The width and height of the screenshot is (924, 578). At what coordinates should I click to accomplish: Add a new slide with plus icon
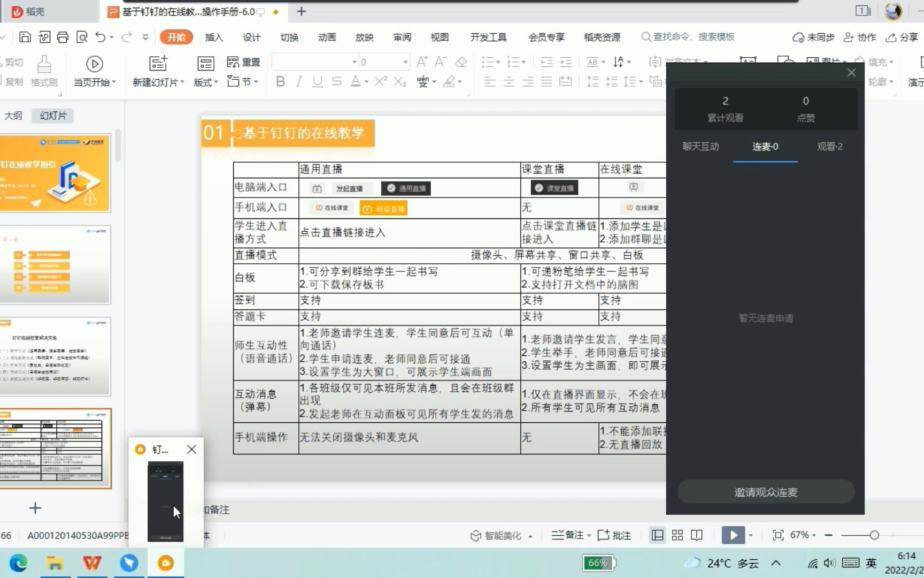tap(35, 508)
